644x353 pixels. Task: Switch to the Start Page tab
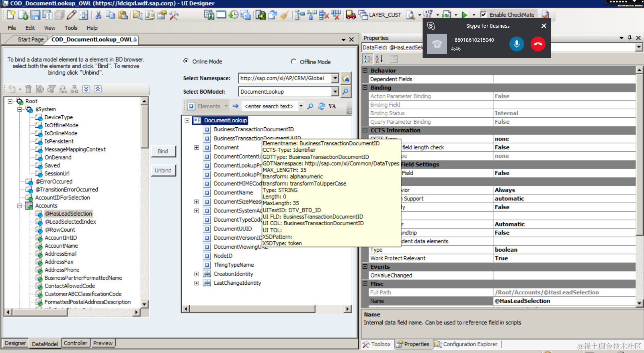click(x=31, y=39)
